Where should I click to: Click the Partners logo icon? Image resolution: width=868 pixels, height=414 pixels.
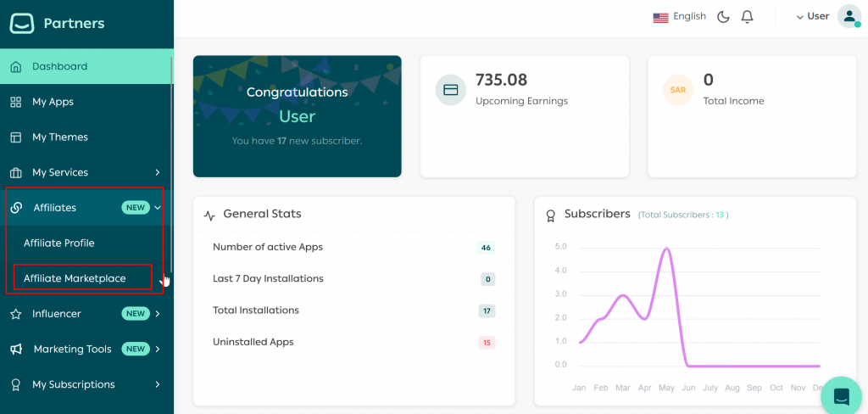22,23
